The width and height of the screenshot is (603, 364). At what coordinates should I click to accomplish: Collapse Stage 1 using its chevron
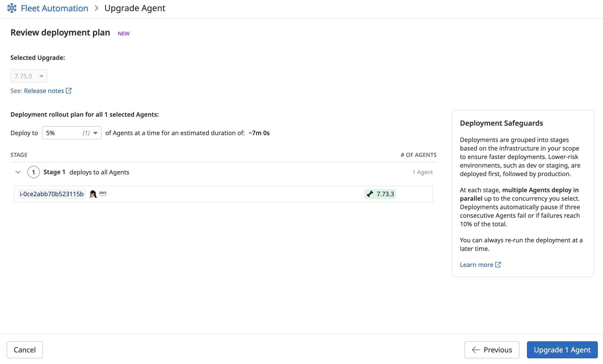pos(18,172)
